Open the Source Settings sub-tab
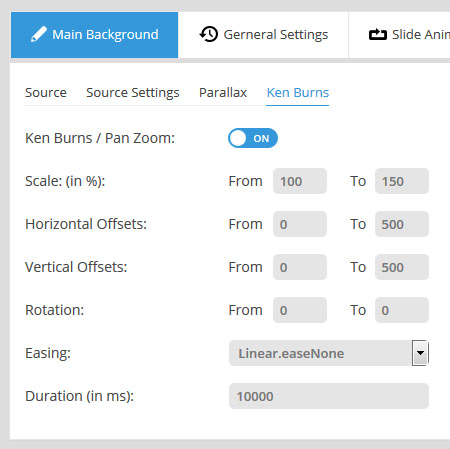 pos(133,93)
